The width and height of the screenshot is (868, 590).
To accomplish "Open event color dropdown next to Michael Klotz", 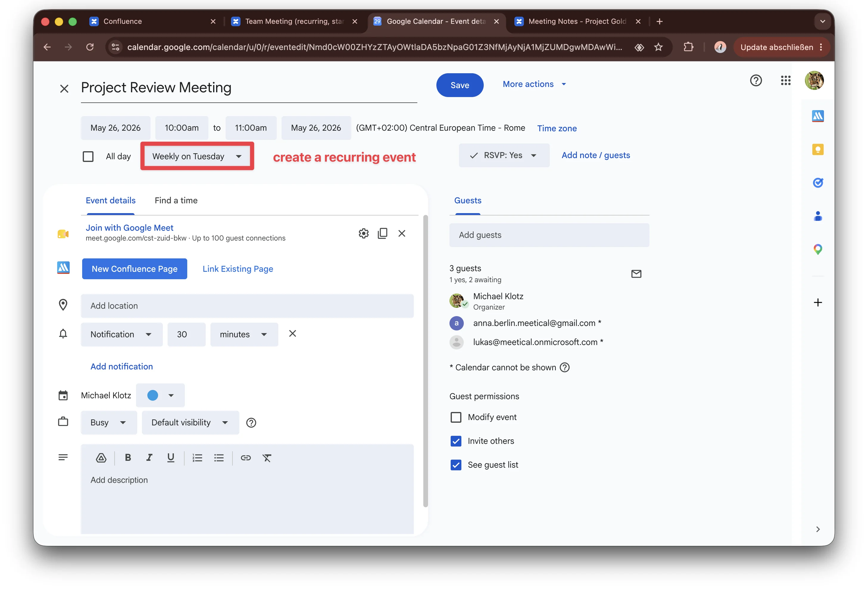I will [x=160, y=395].
